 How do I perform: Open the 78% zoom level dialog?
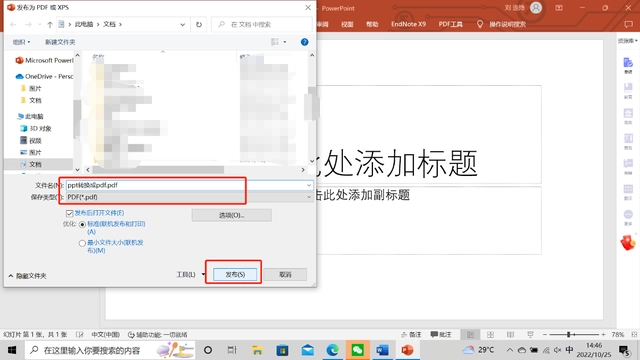(618, 335)
